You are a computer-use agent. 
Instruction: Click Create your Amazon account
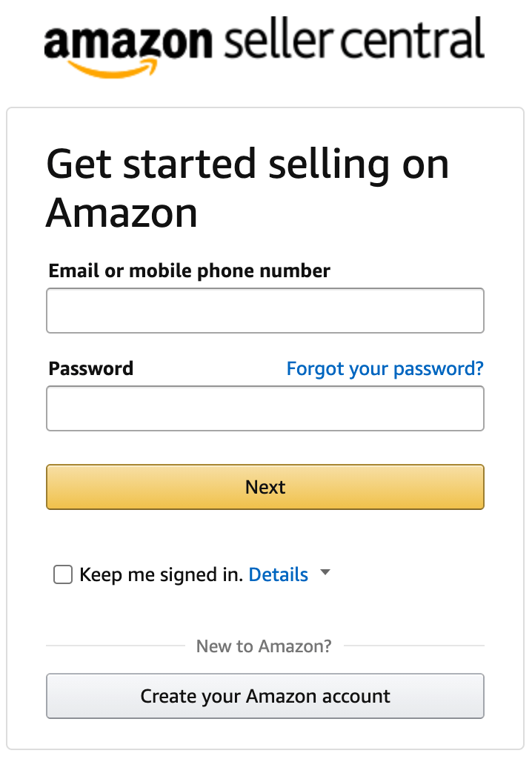(265, 696)
